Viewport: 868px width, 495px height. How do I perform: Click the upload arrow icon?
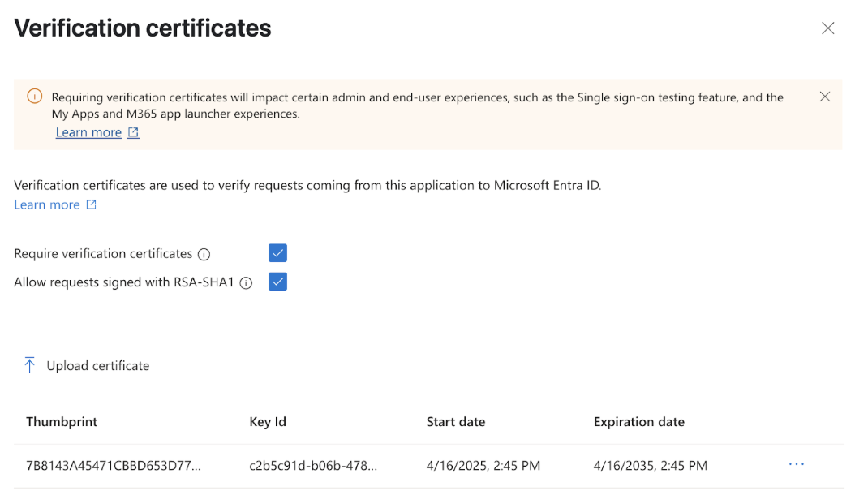point(30,365)
